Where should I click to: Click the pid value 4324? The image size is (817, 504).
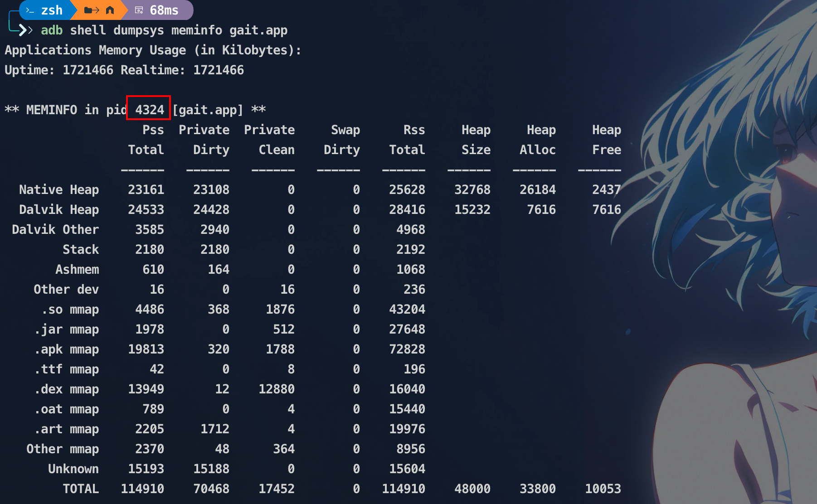click(x=150, y=110)
